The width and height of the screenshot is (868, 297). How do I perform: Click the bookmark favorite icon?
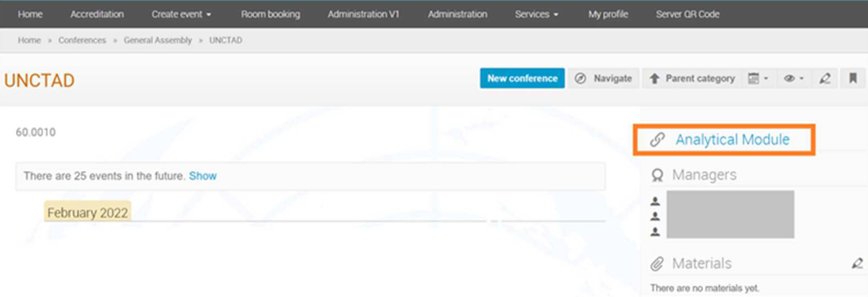[853, 78]
